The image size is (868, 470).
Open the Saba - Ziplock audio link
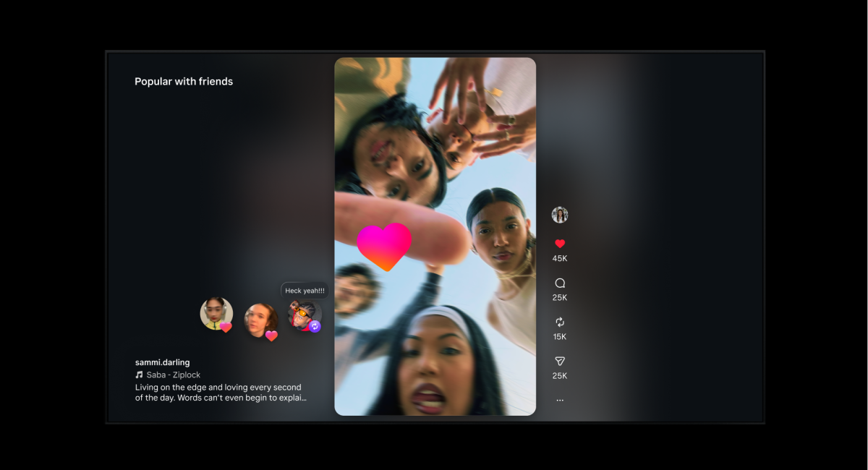[x=174, y=375]
